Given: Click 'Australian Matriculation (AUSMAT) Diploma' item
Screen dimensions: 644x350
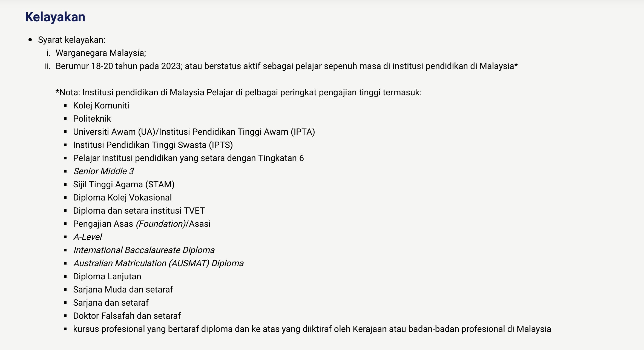Looking at the screenshot, I should 159,263.
